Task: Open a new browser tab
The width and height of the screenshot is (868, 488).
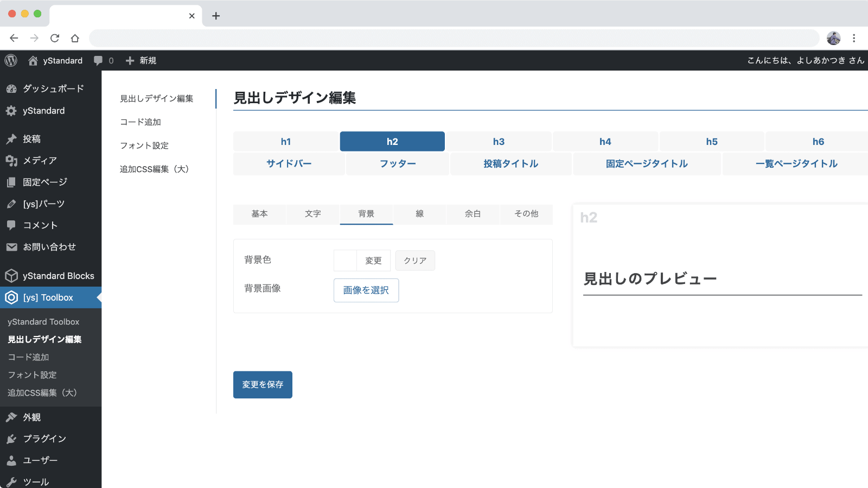Action: (216, 16)
